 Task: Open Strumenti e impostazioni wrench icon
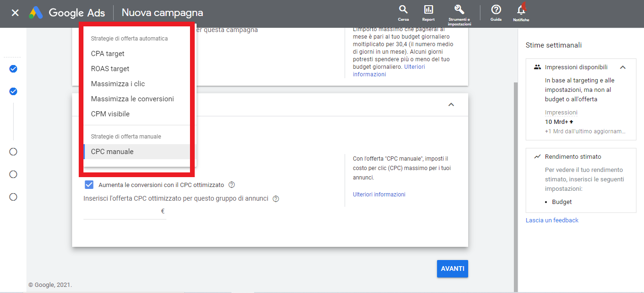tap(459, 10)
